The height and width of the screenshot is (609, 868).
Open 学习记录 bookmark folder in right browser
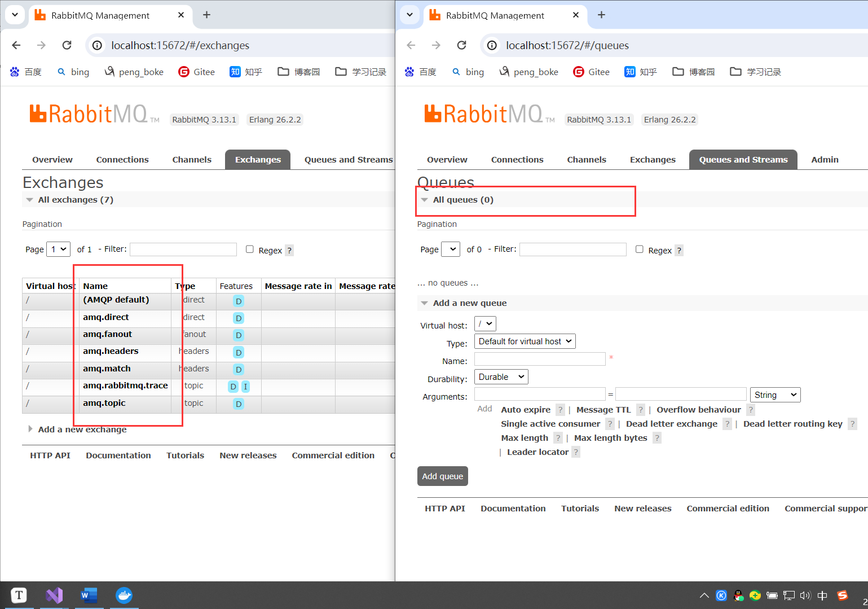click(755, 72)
